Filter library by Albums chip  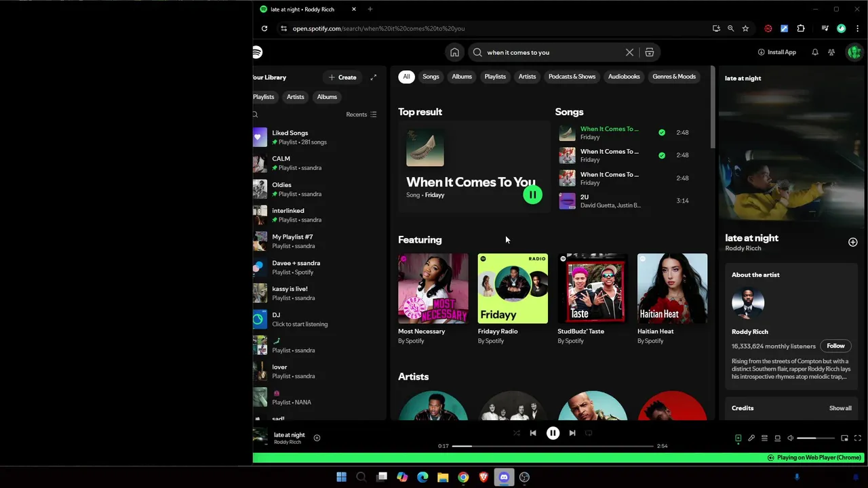pos(327,97)
